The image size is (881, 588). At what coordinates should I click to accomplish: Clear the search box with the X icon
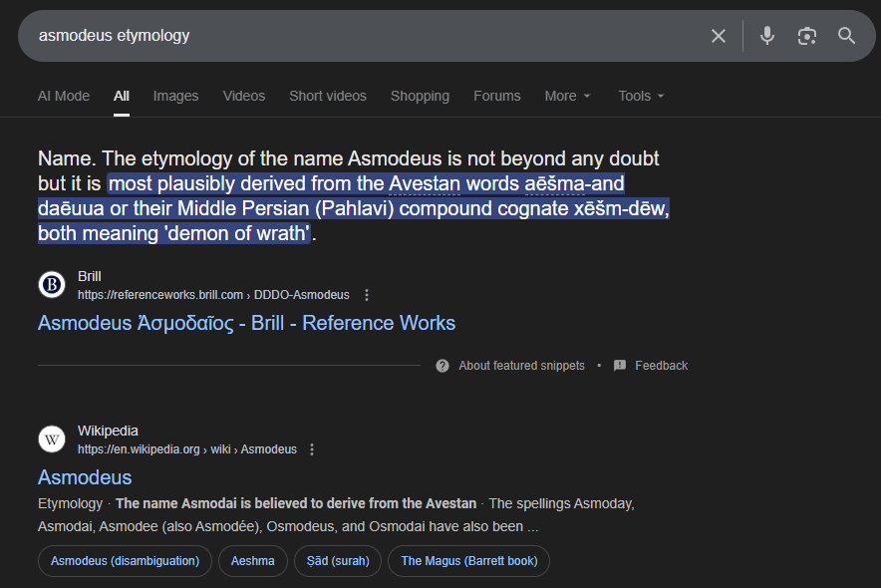click(719, 36)
